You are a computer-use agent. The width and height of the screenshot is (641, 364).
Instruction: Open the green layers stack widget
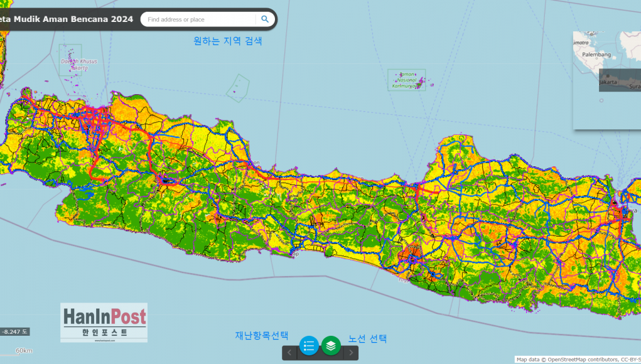tap(331, 345)
